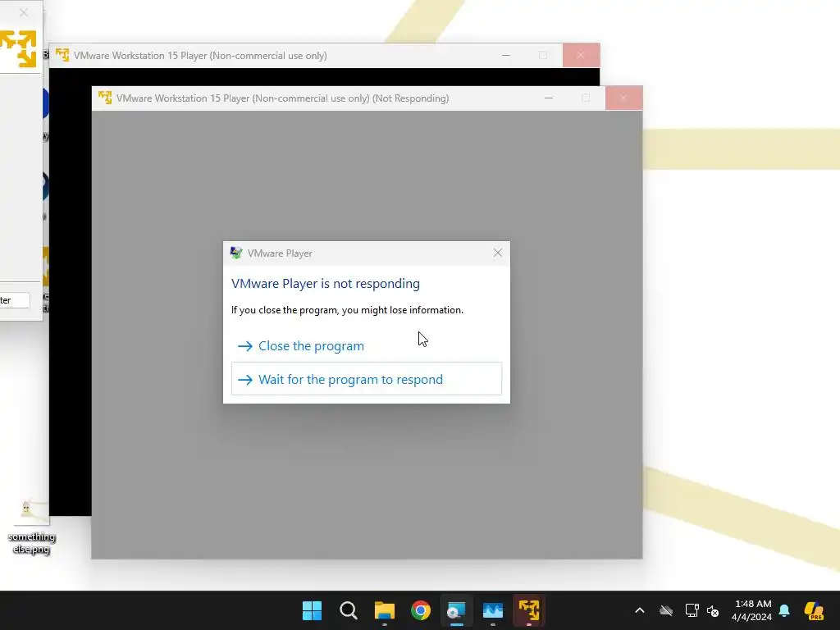Click the large VMware logo in left window
Image resolution: width=840 pixels, height=630 pixels.
point(18,48)
